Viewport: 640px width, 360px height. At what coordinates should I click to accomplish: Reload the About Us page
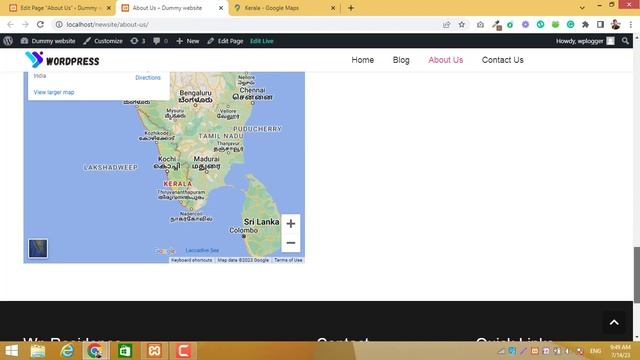tap(40, 24)
